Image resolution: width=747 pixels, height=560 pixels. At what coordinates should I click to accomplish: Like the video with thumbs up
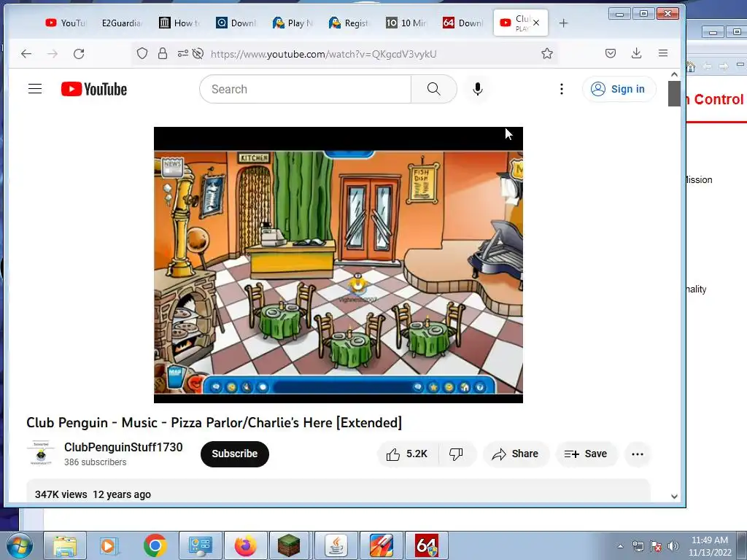click(407, 454)
